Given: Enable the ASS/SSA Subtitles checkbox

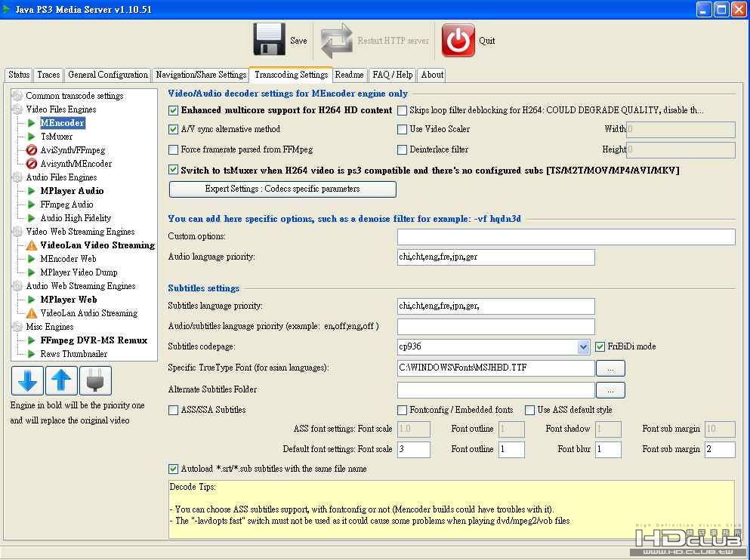Looking at the screenshot, I should tap(173, 410).
